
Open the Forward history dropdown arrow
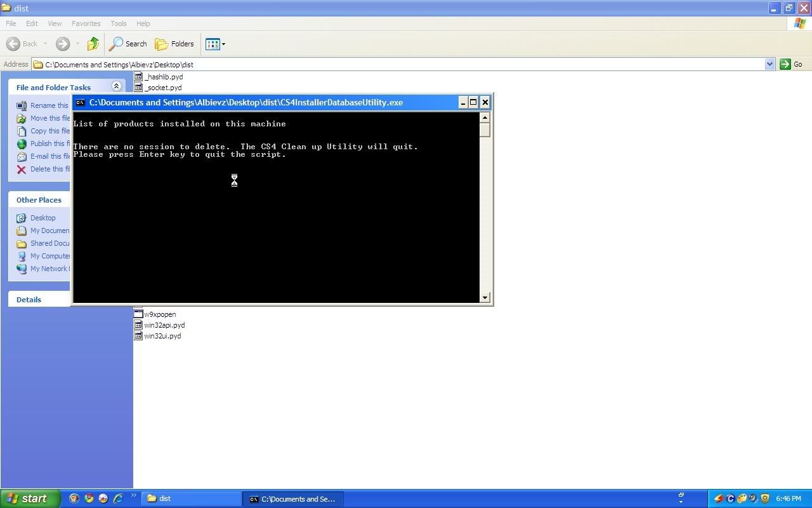click(77, 44)
